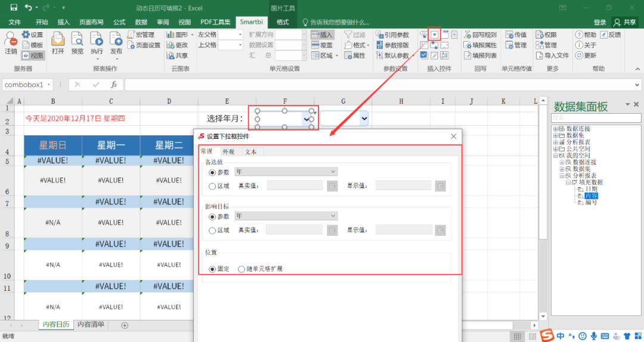The width and height of the screenshot is (644, 342).
Task: Click the 打开 open report icon
Action: point(58,43)
